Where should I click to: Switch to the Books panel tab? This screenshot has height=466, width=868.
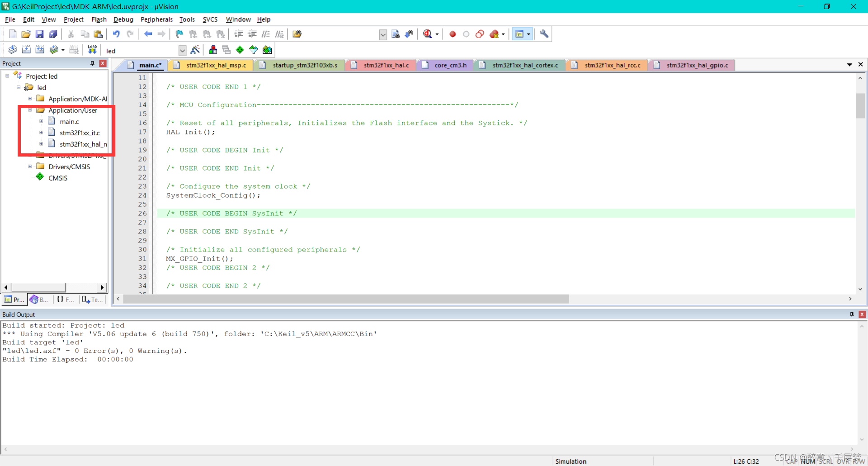[39, 300]
